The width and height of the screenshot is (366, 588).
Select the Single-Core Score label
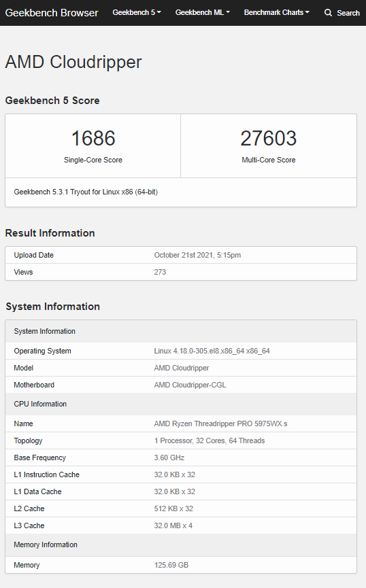tap(93, 160)
